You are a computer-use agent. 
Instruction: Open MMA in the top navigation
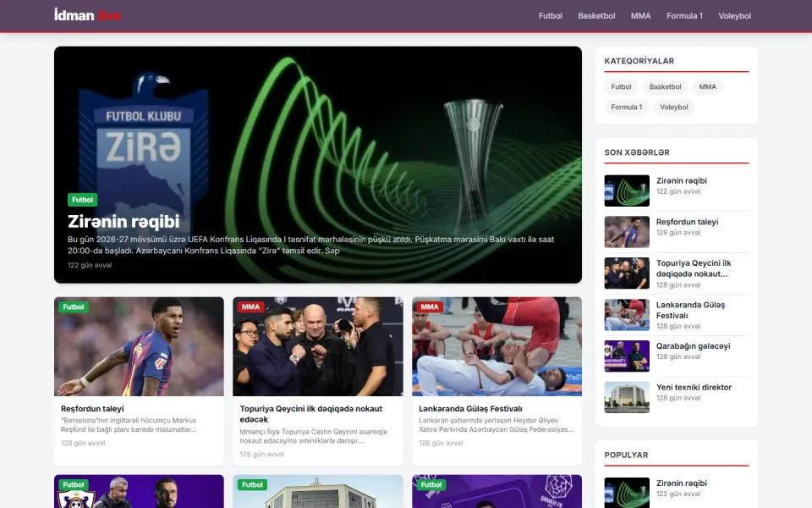(x=640, y=16)
